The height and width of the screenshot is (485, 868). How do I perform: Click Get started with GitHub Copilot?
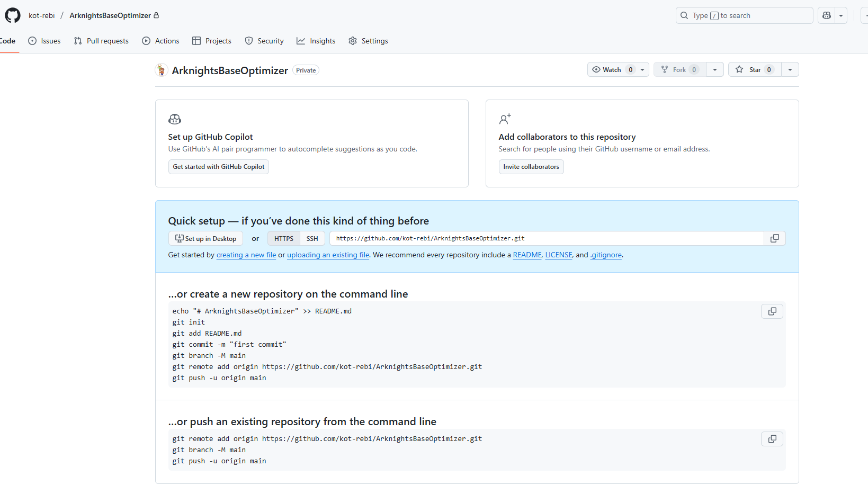(219, 167)
